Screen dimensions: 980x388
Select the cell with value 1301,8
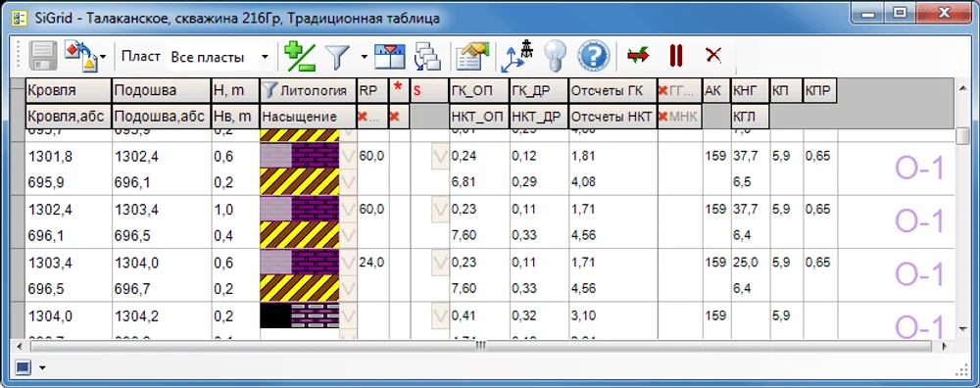[x=69, y=156]
